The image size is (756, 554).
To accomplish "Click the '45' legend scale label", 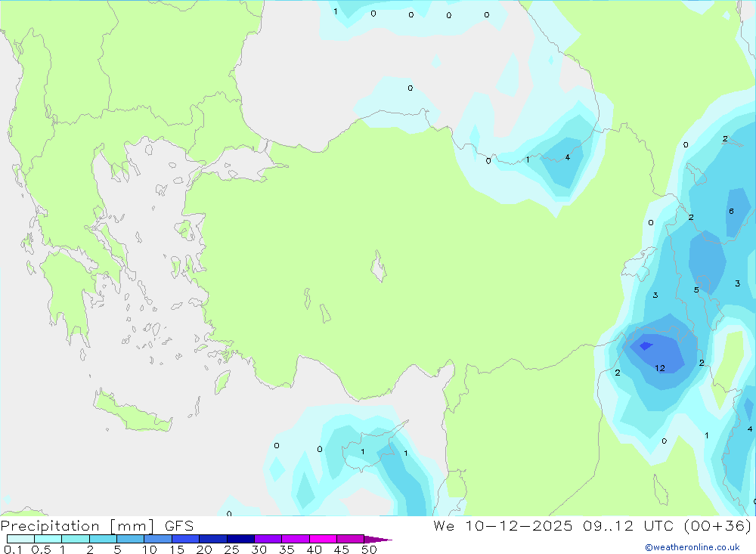I will click(342, 549).
